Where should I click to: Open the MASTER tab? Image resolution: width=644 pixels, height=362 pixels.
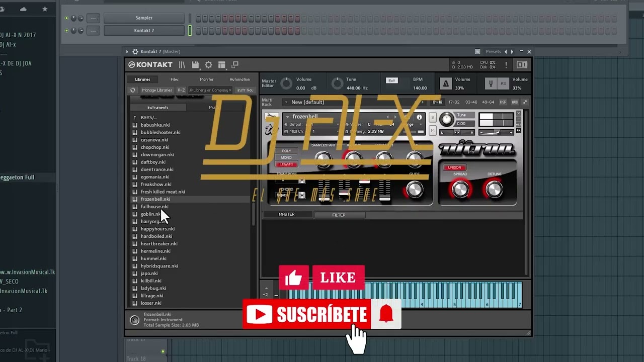click(287, 214)
